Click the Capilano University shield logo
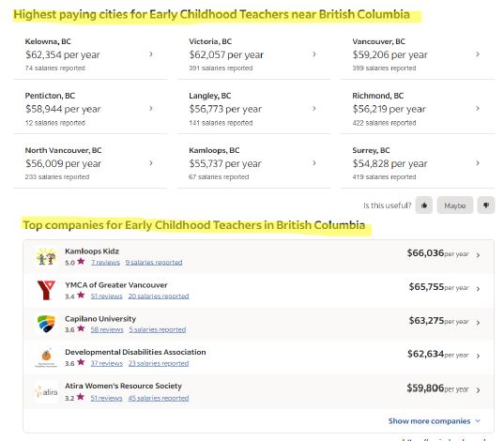Image resolution: width=504 pixels, height=441 pixels. click(46, 324)
